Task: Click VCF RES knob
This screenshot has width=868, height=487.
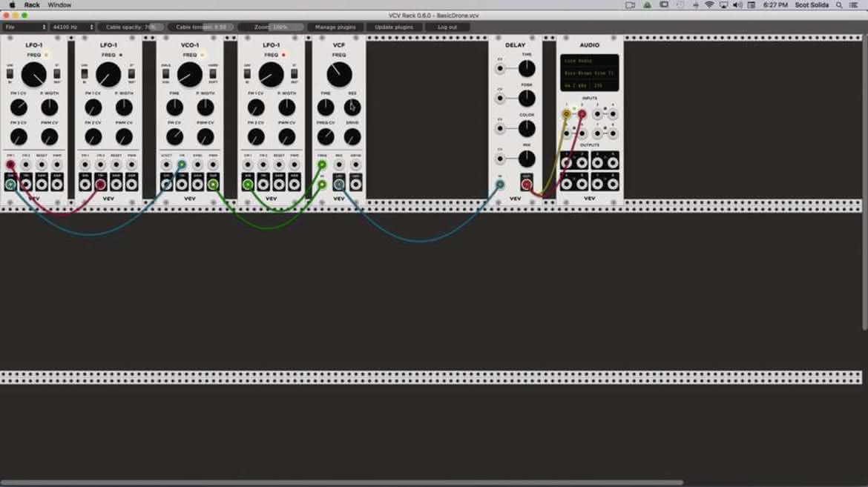Action: 352,107
